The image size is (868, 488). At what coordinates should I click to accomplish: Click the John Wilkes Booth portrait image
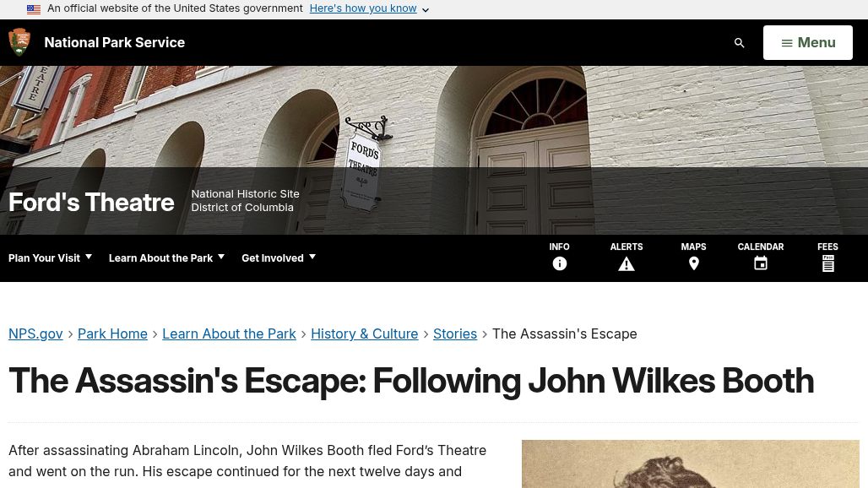[x=691, y=464]
